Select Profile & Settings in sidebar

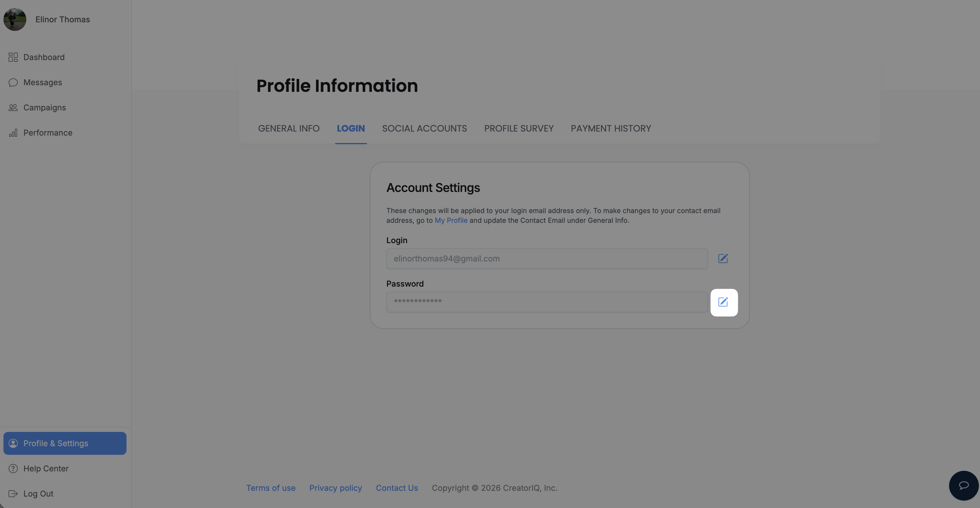point(65,443)
